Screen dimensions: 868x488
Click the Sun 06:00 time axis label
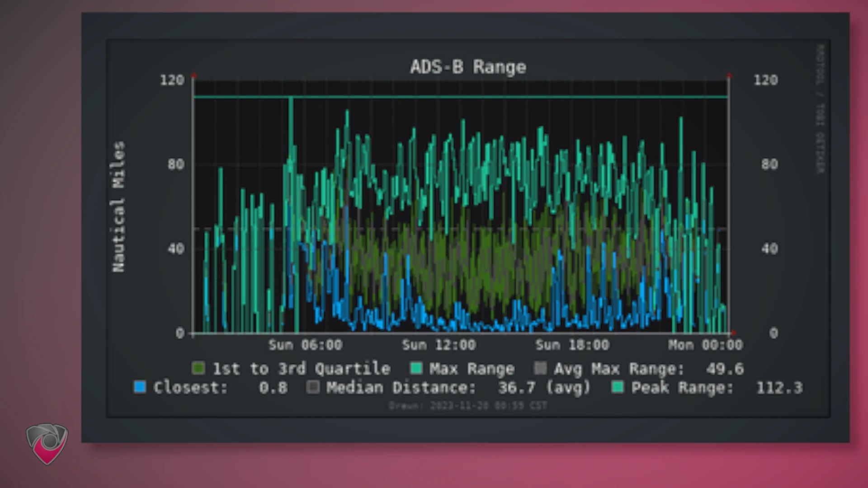point(306,345)
